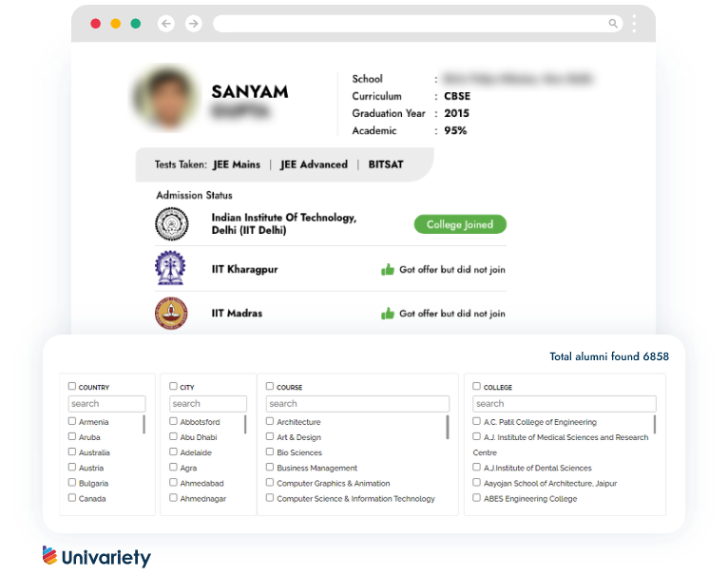Select the JEE Advanced test tab
Image resolution: width=728 pixels, height=576 pixels.
[314, 164]
